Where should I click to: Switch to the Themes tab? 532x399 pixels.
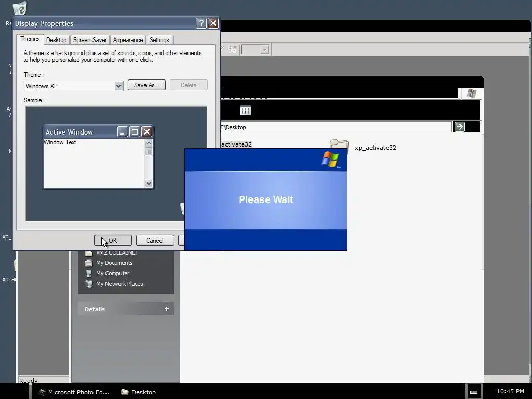30,39
